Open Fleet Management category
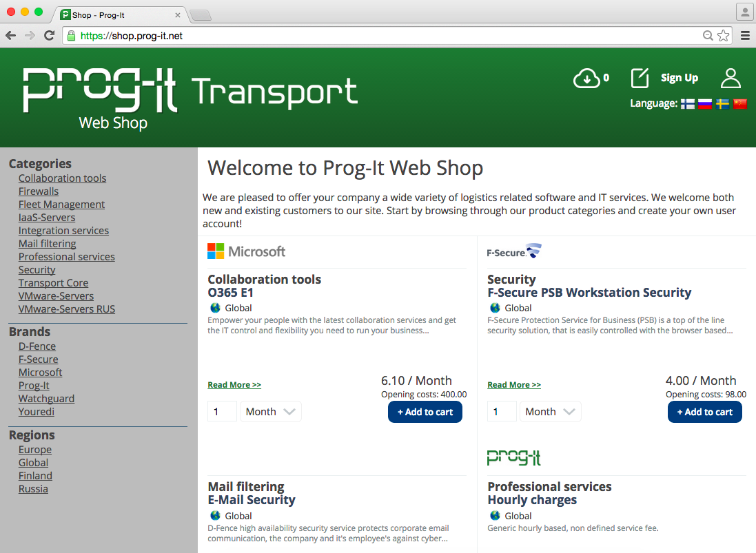The height and width of the screenshot is (553, 756). pyautogui.click(x=61, y=204)
